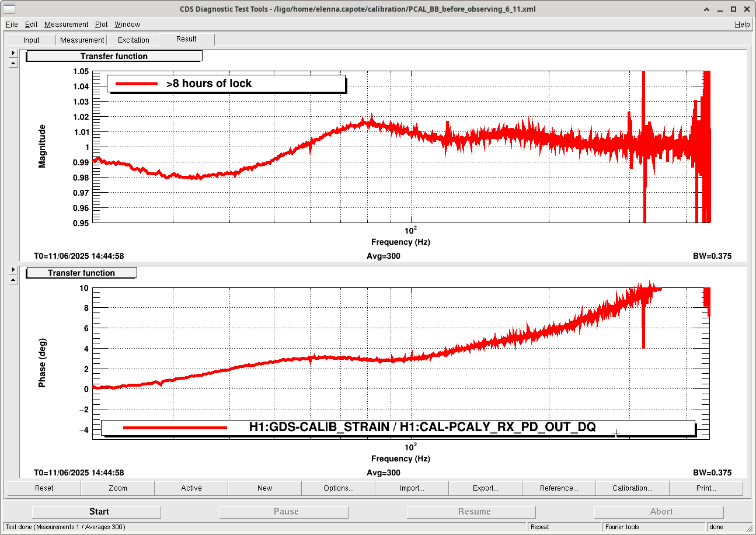Viewport: 756px width, 535px height.
Task: Click the 1.05 tick label on the magnitude axis
Action: (81, 71)
